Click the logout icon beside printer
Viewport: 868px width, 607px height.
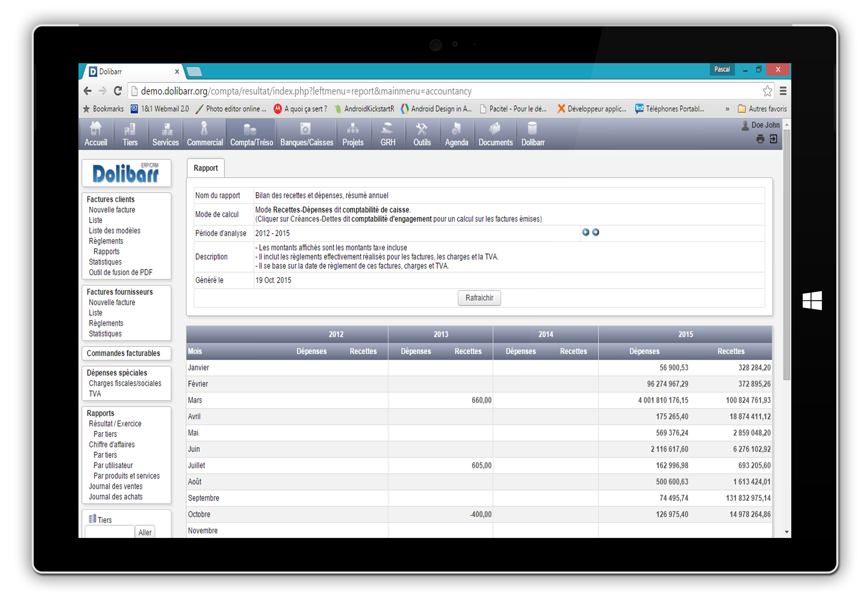click(774, 140)
